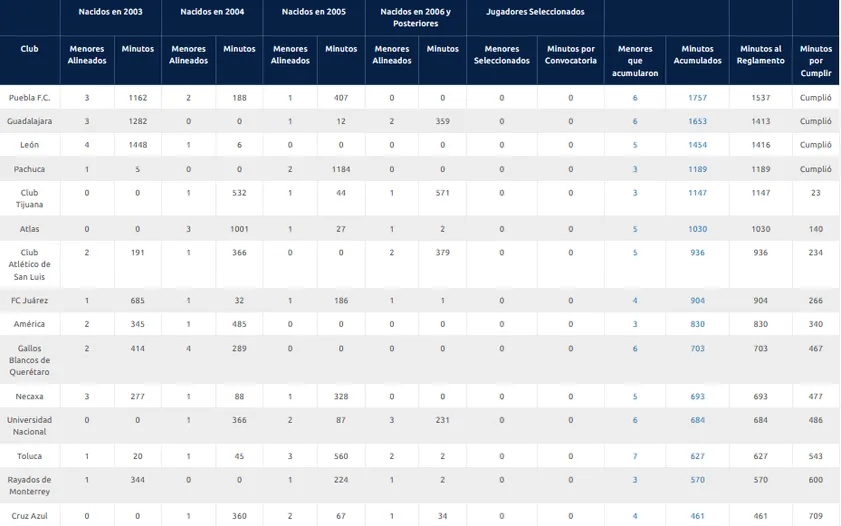This screenshot has height=526, width=841.
Task: Click the Minutos al Reglamento header
Action: point(761,54)
